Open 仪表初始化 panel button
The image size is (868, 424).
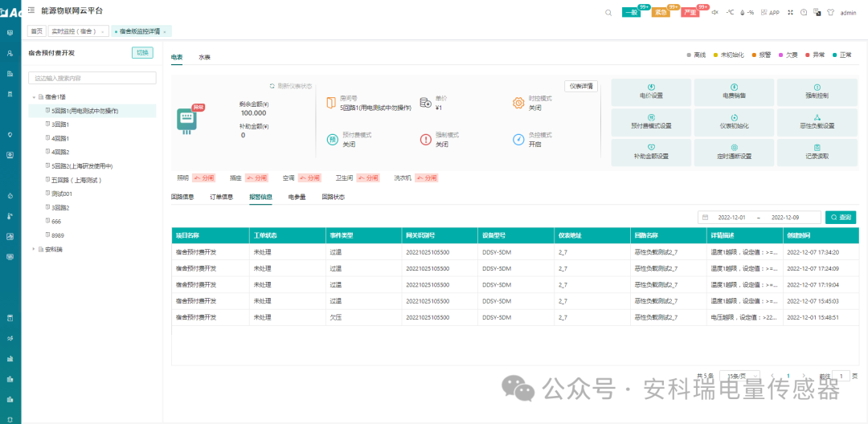734,122
